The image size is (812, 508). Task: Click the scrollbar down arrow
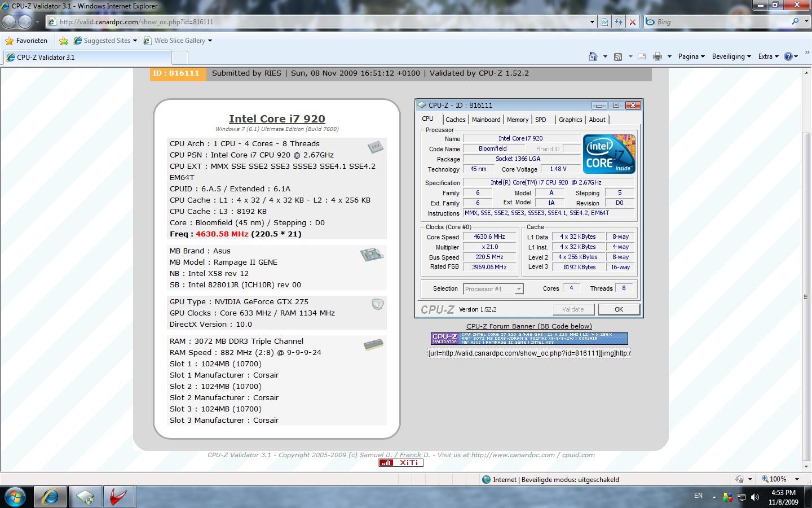click(x=806, y=467)
